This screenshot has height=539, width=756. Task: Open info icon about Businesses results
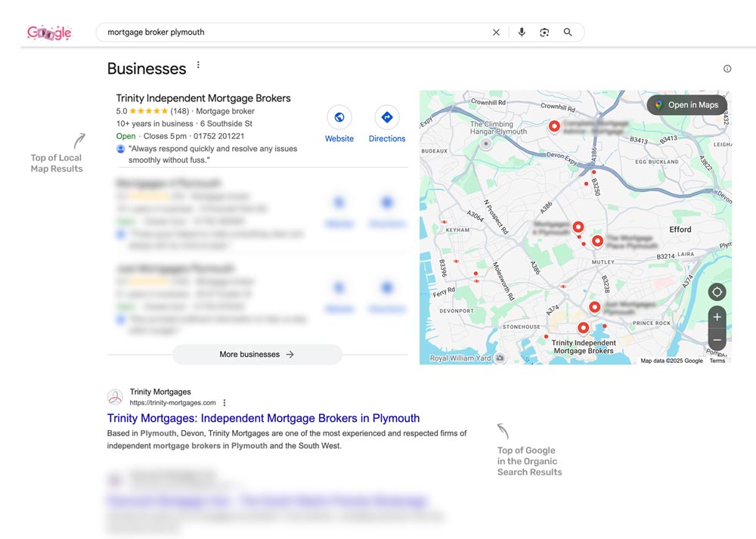point(727,69)
